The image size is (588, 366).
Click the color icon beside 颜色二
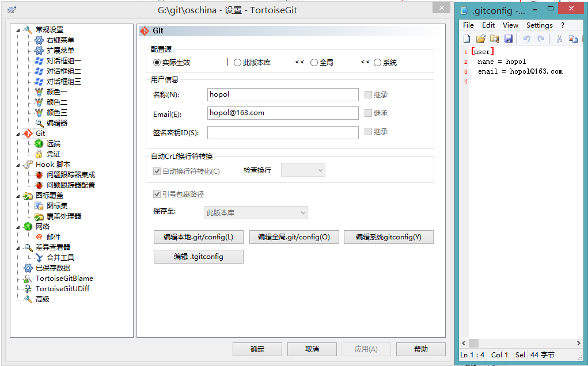point(39,102)
